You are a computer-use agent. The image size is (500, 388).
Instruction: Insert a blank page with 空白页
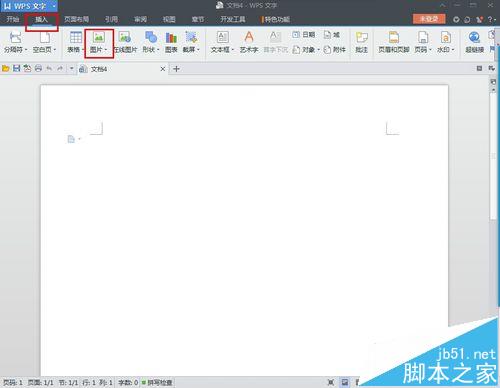pos(44,42)
